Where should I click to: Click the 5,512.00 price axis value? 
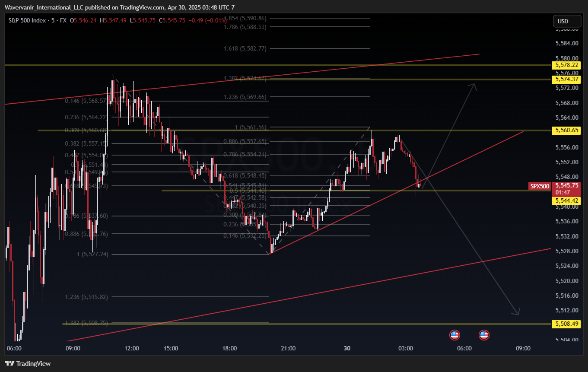pos(566,310)
